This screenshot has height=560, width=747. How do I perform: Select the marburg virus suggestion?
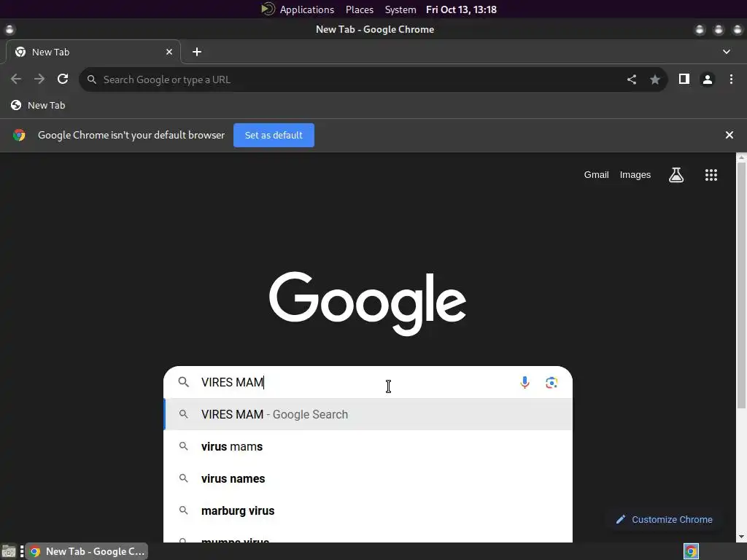[x=368, y=510]
